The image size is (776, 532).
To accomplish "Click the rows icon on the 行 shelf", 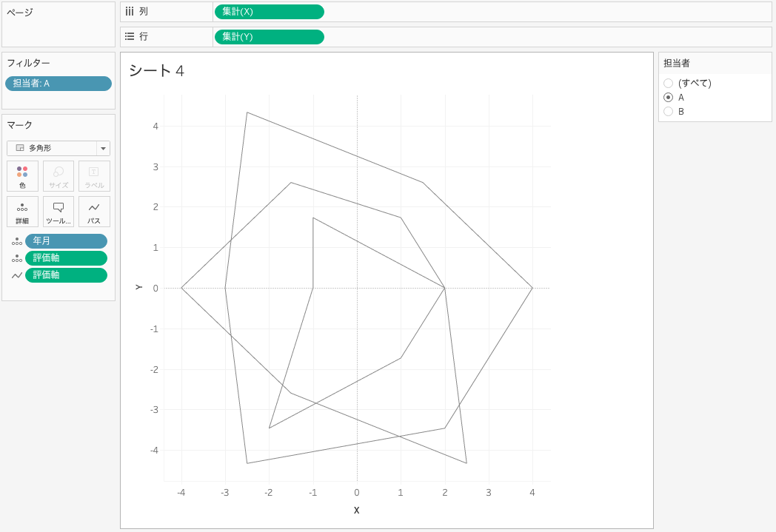I will 130,36.
